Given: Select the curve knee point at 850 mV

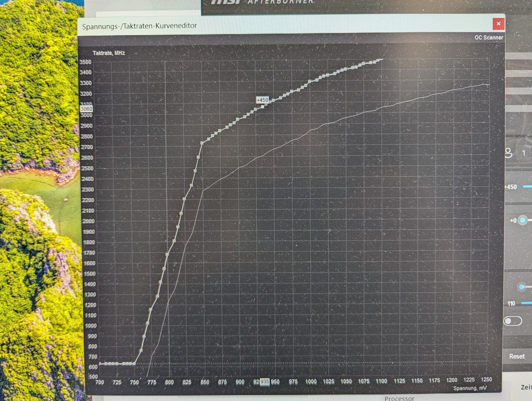Looking at the screenshot, I should 202,143.
